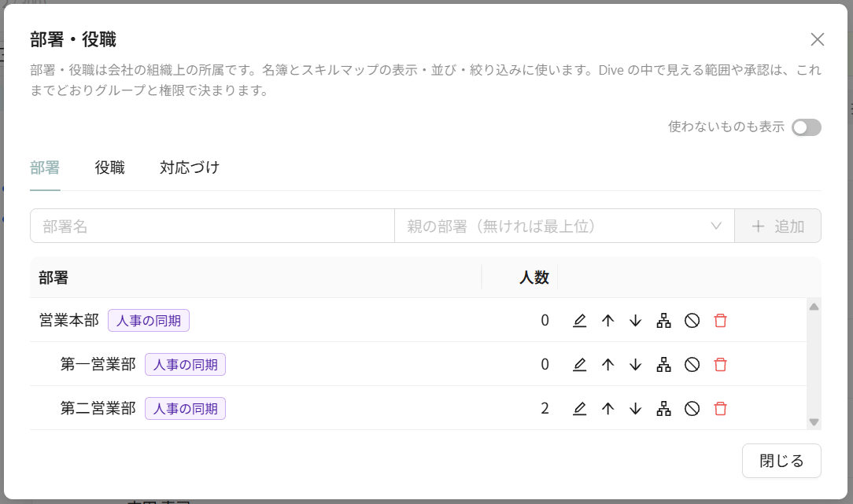This screenshot has width=853, height=504.
Task: Click the table scrollbar down arrow
Action: coord(814,422)
